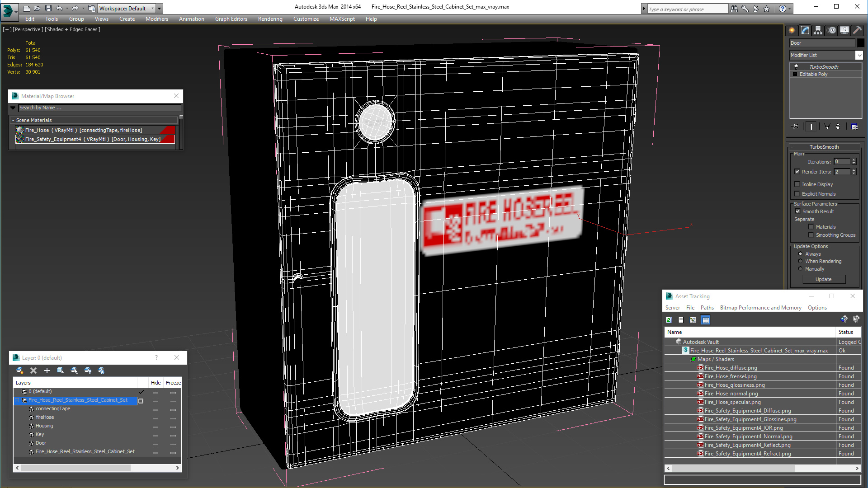Screen dimensions: 868x488
Task: Click the table view icon in Asset Tracking
Action: tap(705, 320)
